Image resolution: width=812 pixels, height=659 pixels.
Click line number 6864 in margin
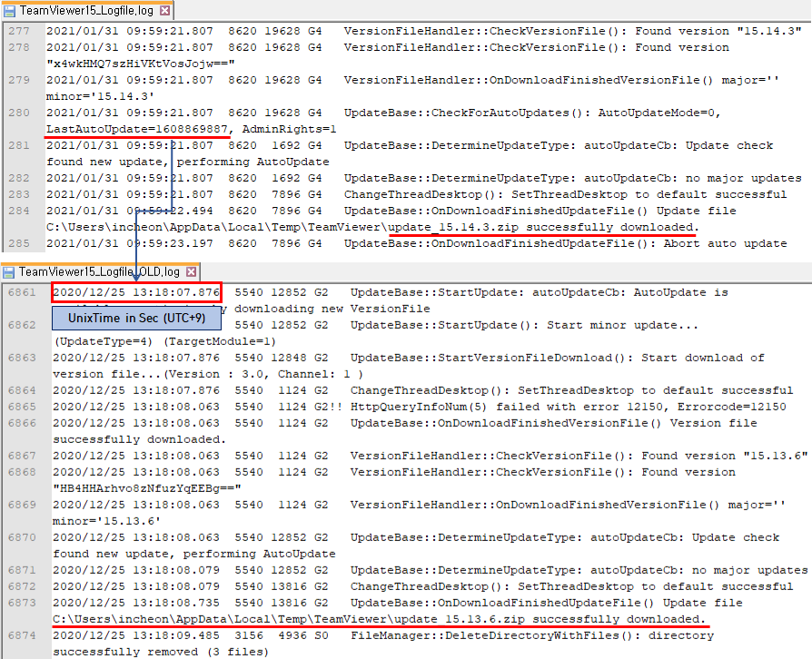[23, 390]
